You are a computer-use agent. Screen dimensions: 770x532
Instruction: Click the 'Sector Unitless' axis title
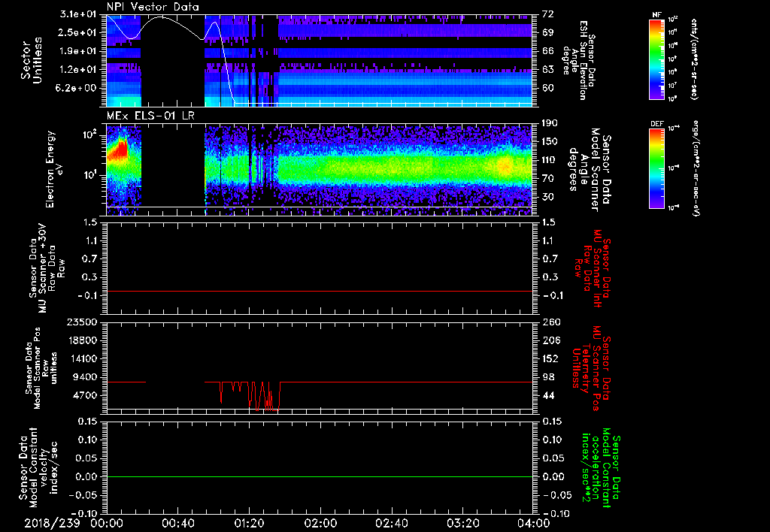click(x=32, y=60)
